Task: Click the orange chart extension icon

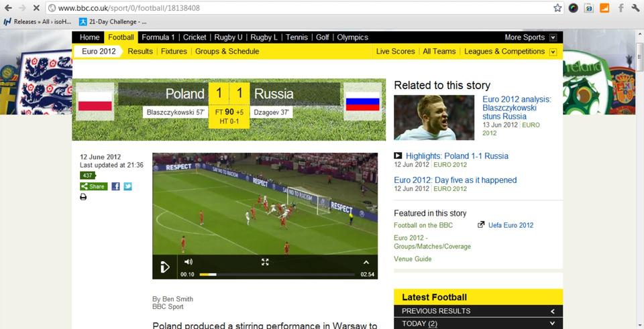Action: tap(604, 8)
